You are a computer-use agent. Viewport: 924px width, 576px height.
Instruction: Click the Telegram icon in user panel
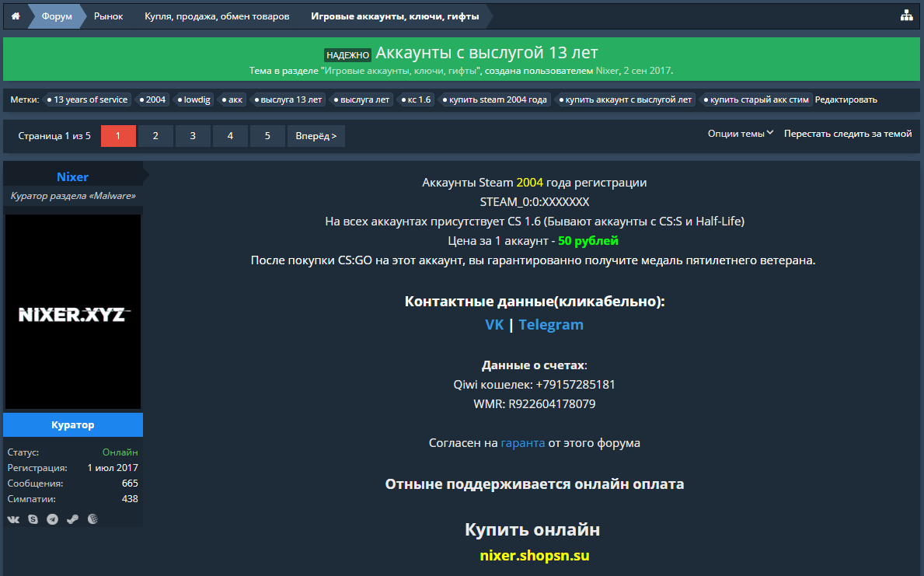coord(53,519)
